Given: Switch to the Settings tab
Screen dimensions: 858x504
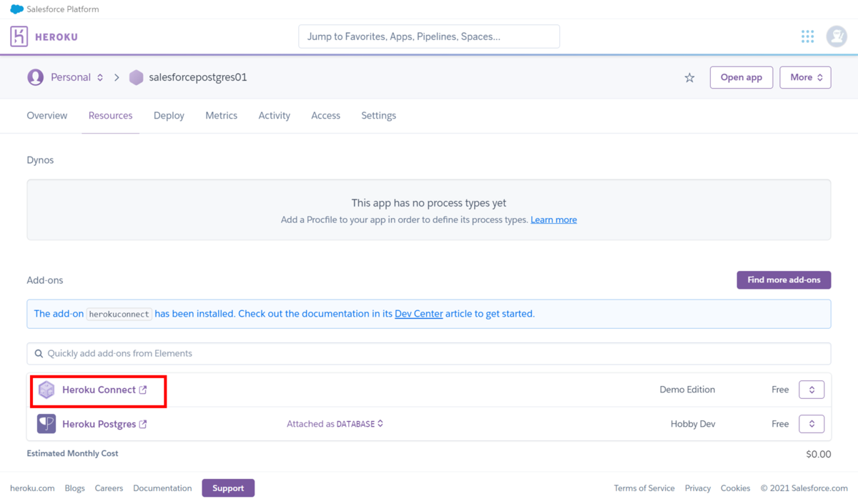Looking at the screenshot, I should point(378,115).
